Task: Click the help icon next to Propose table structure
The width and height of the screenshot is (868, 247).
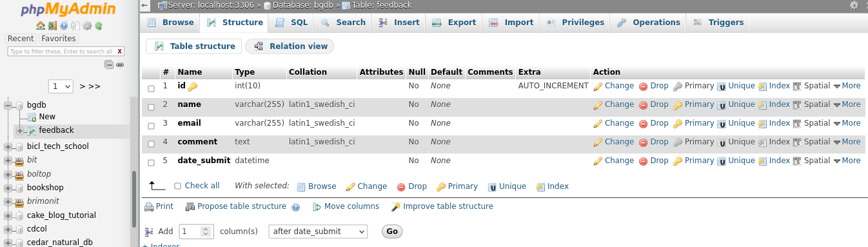Action: point(296,207)
